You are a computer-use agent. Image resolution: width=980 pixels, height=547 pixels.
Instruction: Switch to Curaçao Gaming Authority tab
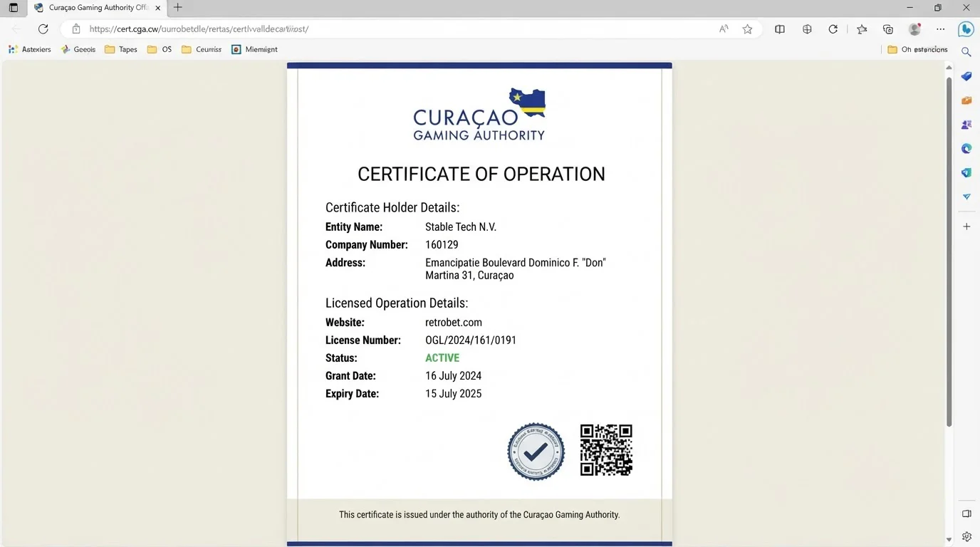coord(97,8)
